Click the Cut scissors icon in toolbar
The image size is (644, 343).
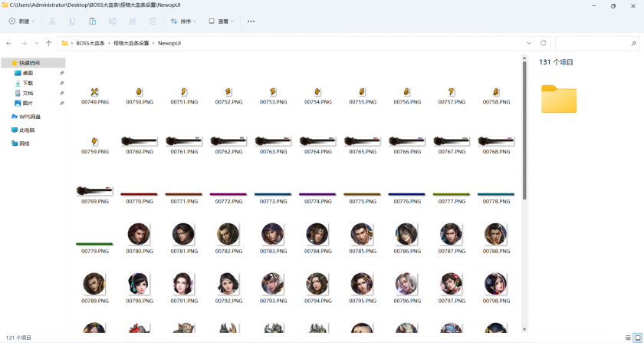coord(52,21)
